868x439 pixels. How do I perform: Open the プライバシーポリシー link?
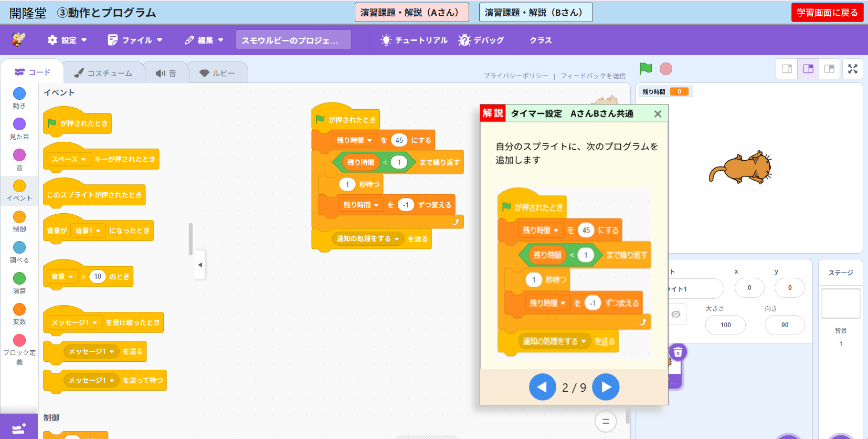[x=516, y=76]
